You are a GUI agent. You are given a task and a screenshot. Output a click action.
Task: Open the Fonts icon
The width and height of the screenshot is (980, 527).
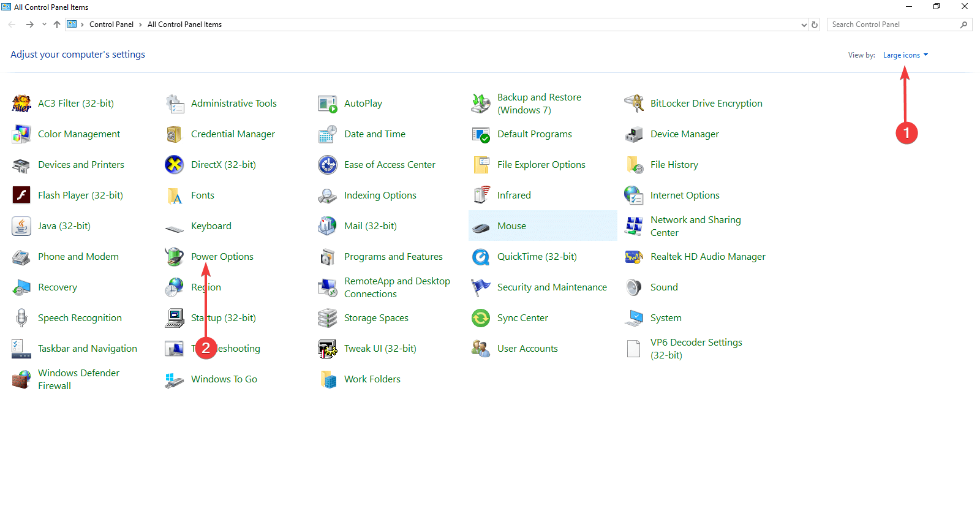point(175,195)
